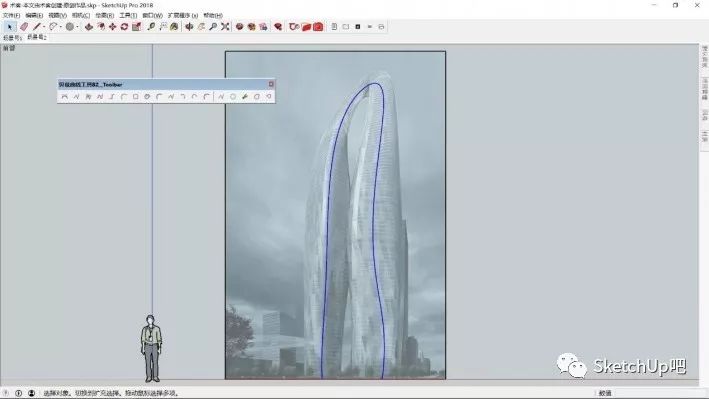Open the Extensions (x) menu
Screen dimensions: 709x399
pyautogui.click(x=183, y=15)
